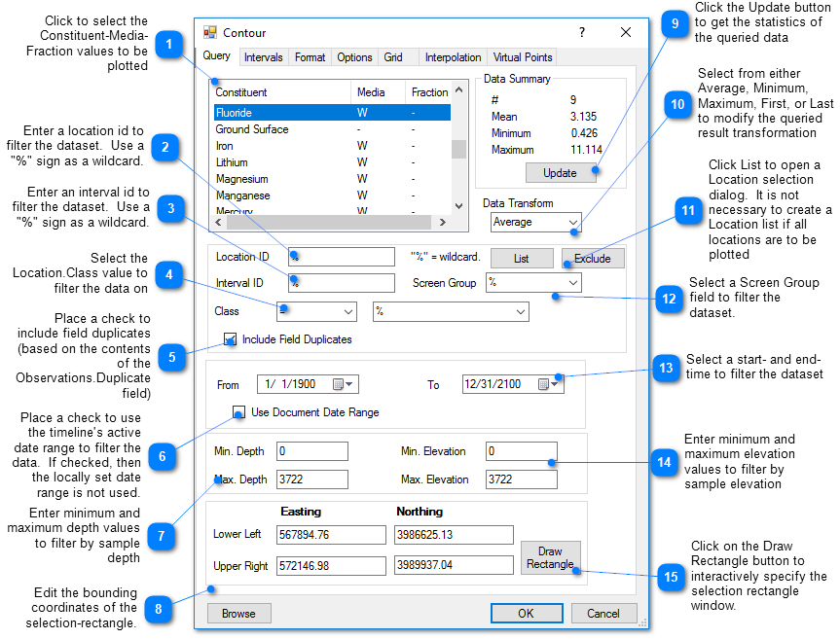
Task: Click the Contour application icon in title bar
Action: (x=211, y=32)
